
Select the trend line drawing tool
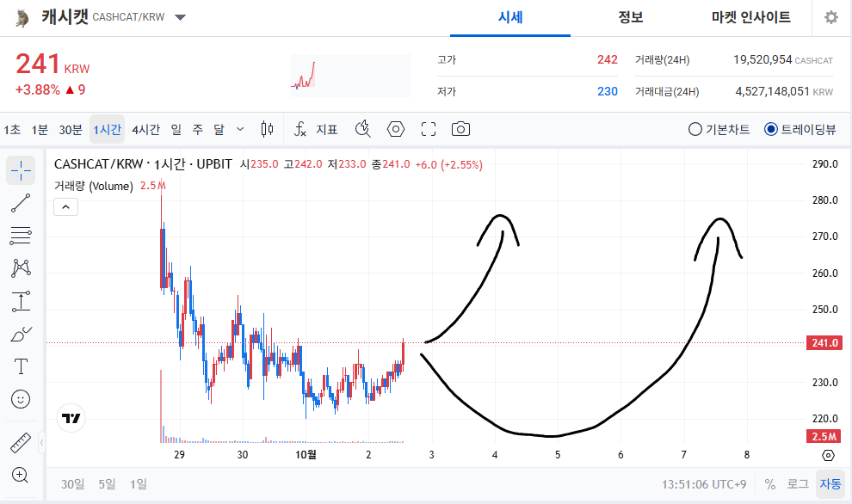pos(21,203)
